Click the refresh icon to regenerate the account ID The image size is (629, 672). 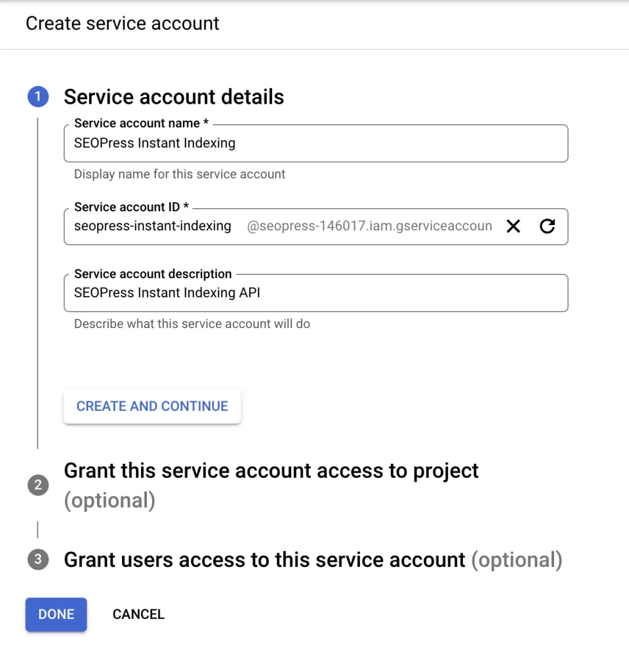click(547, 226)
